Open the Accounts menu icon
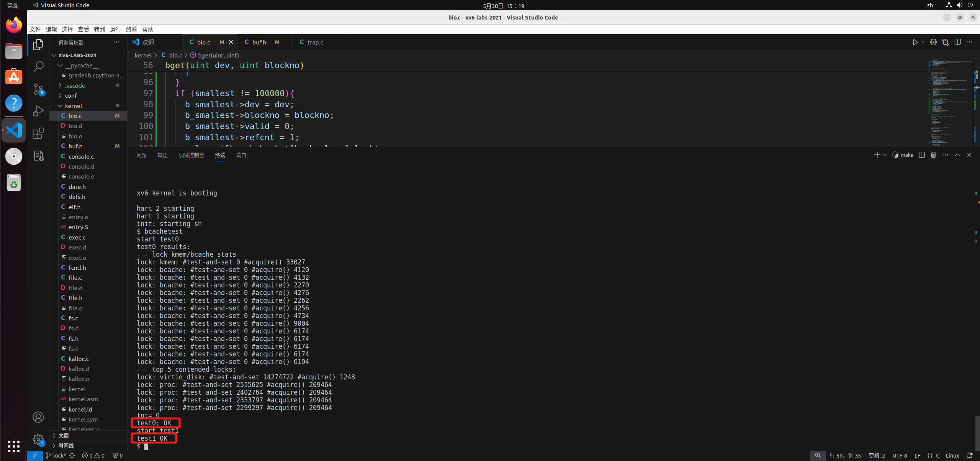980x461 pixels. [38, 417]
